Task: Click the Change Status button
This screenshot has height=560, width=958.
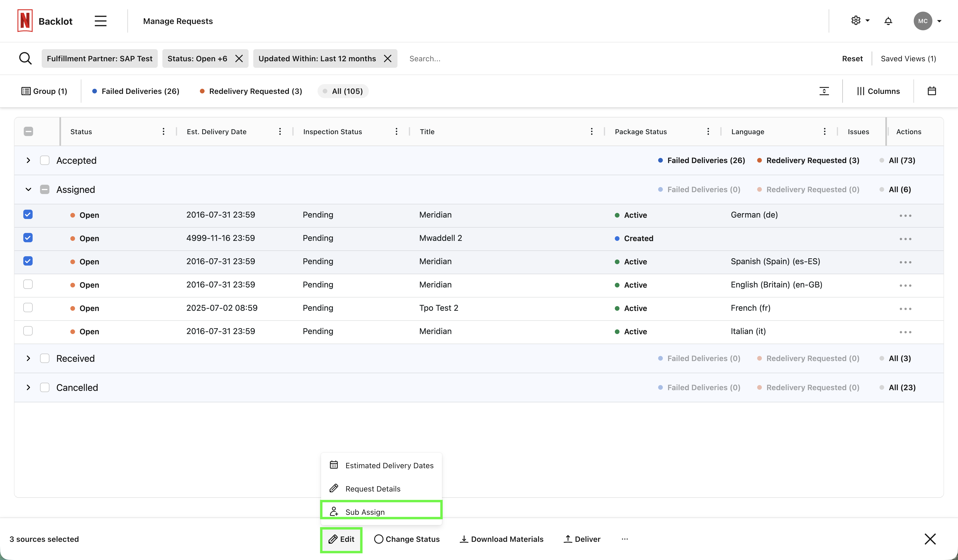Action: (407, 539)
